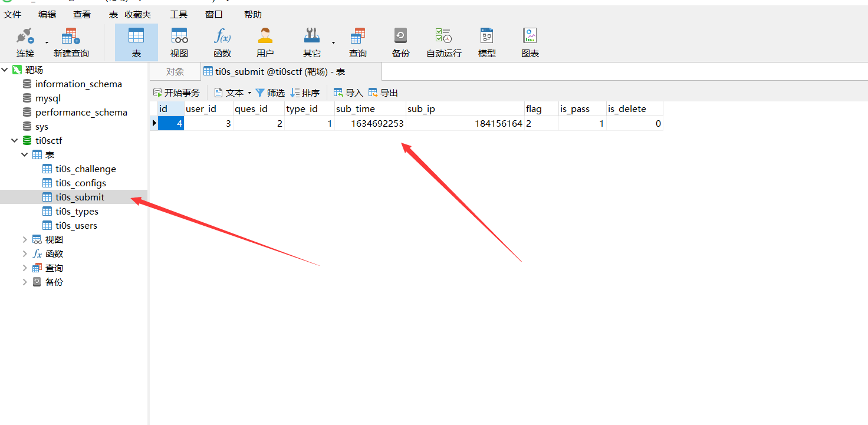
Task: Click the 导出 export button
Action: click(x=383, y=93)
